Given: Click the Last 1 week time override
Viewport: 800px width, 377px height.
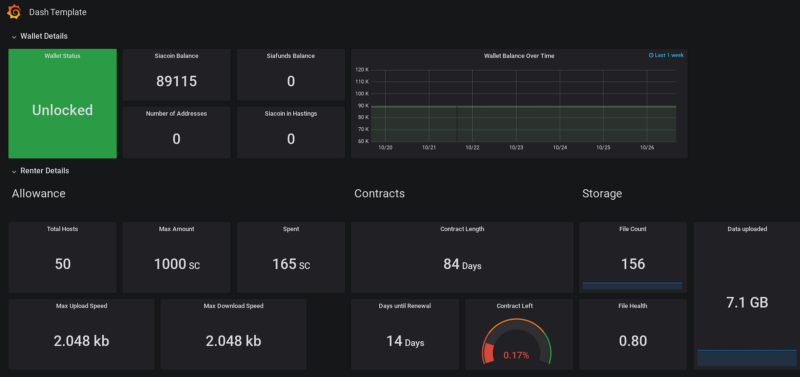Looking at the screenshot, I should pos(666,55).
